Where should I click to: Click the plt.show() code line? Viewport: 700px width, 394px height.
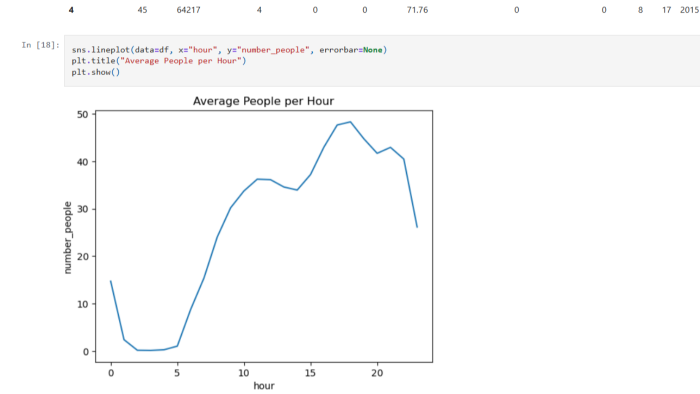[96, 72]
